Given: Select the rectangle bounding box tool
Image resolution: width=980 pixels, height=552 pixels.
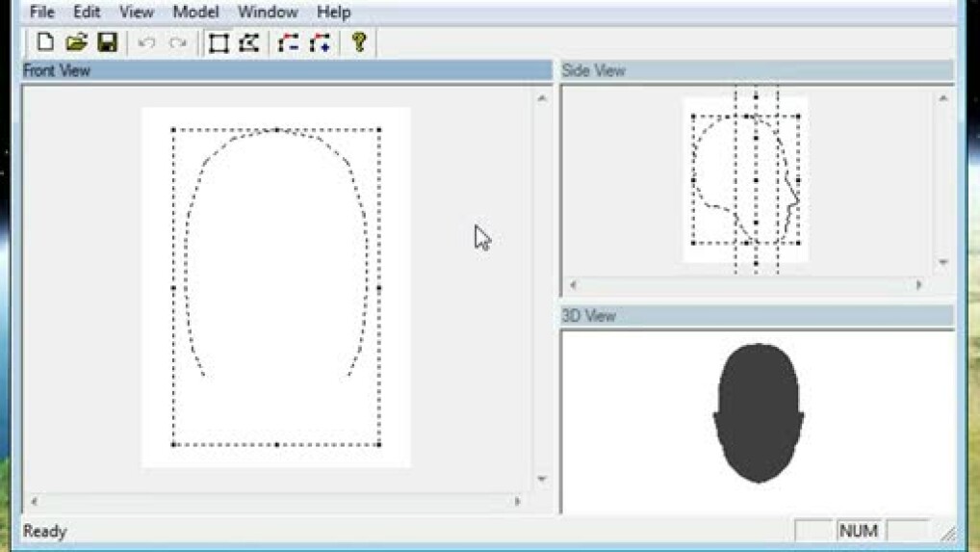Looking at the screenshot, I should pos(219,42).
